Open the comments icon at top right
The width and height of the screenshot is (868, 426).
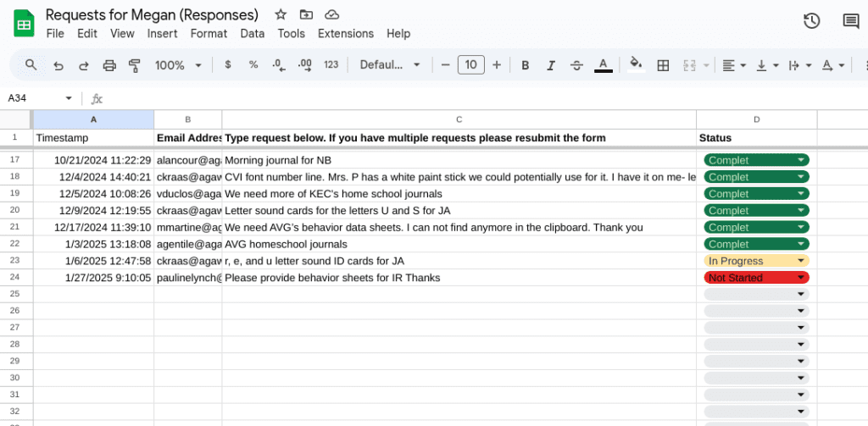point(850,21)
